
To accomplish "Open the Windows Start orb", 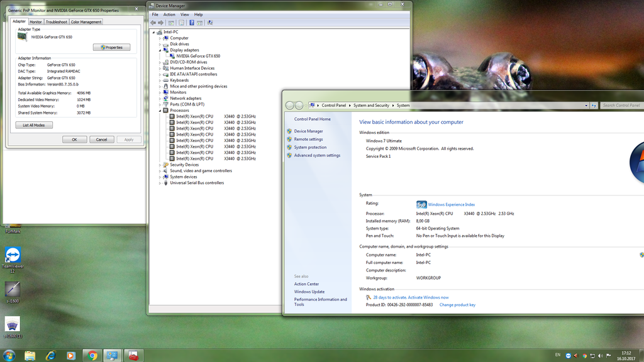I will pyautogui.click(x=9, y=356).
